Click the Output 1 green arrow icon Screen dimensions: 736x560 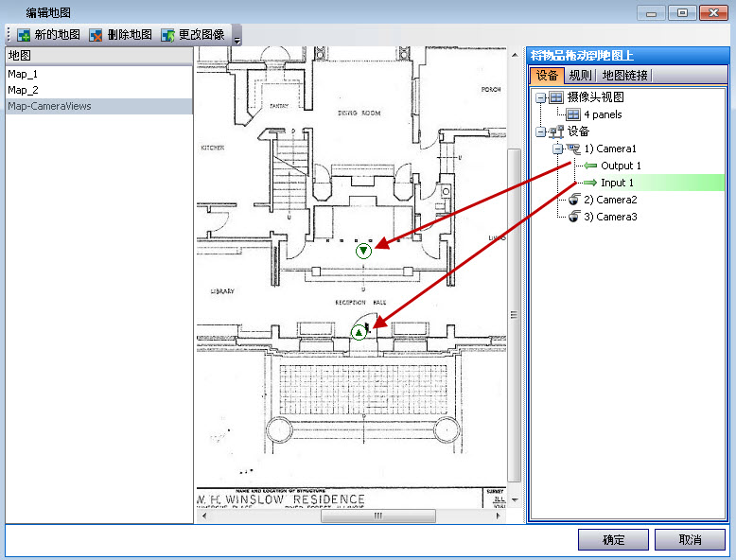coord(590,166)
